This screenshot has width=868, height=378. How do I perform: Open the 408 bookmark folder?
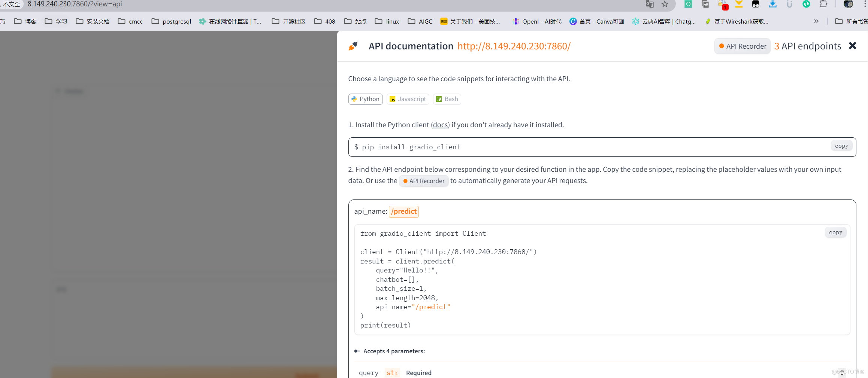(325, 21)
